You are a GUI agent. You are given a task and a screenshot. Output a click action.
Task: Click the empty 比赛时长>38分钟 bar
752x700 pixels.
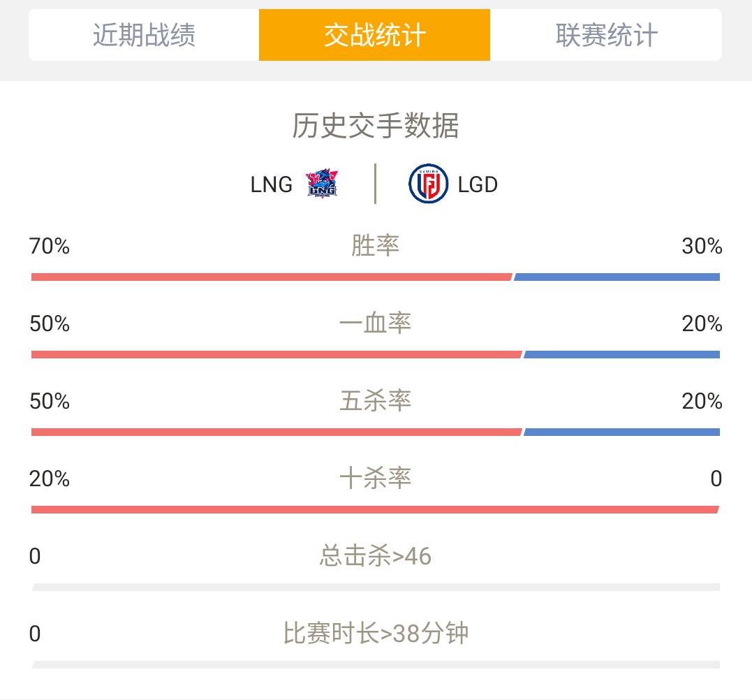point(376,665)
